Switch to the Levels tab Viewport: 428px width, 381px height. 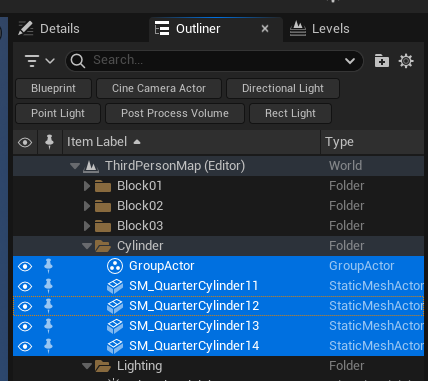coord(320,29)
